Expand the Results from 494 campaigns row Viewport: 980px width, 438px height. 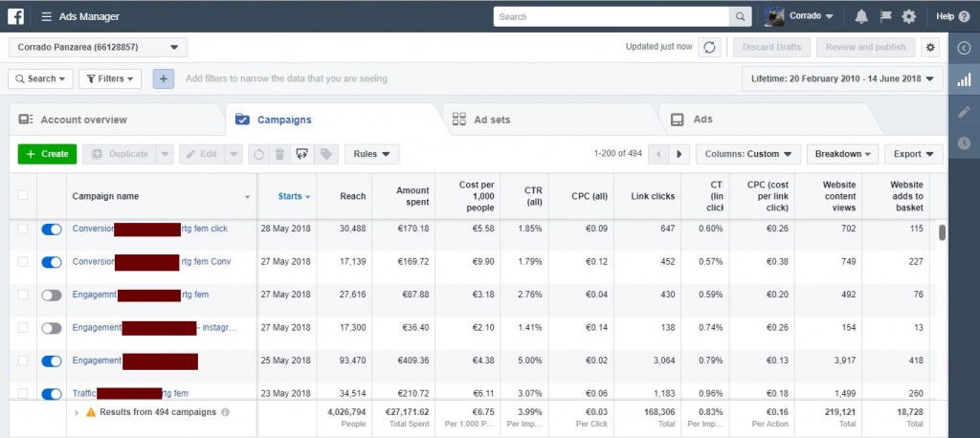[x=77, y=412]
